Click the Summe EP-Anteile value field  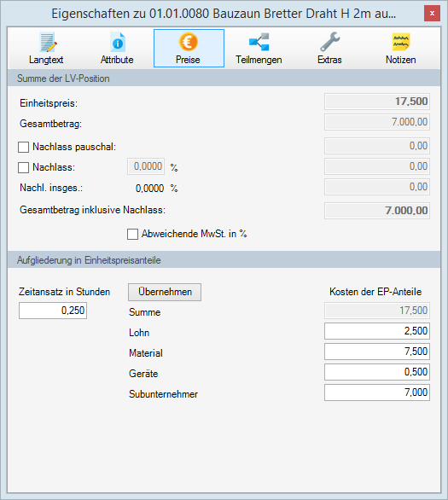click(x=377, y=311)
